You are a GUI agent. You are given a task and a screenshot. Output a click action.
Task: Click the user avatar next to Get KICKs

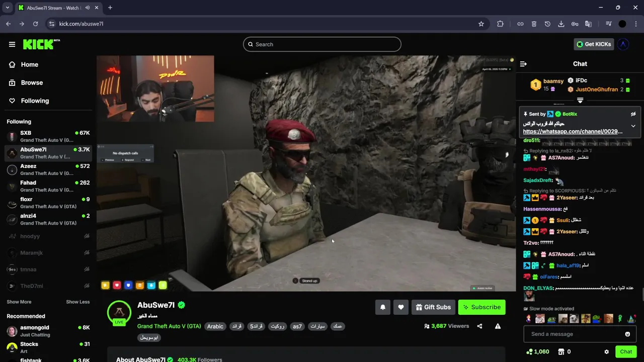(x=623, y=44)
